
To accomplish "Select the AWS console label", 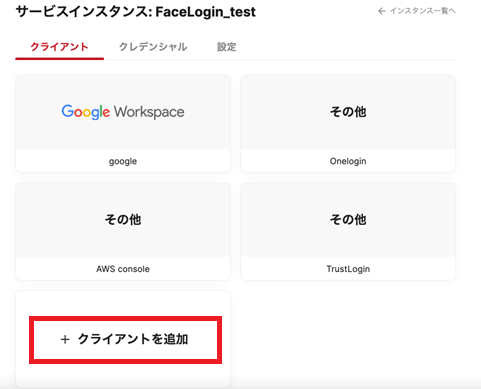I will (x=123, y=269).
